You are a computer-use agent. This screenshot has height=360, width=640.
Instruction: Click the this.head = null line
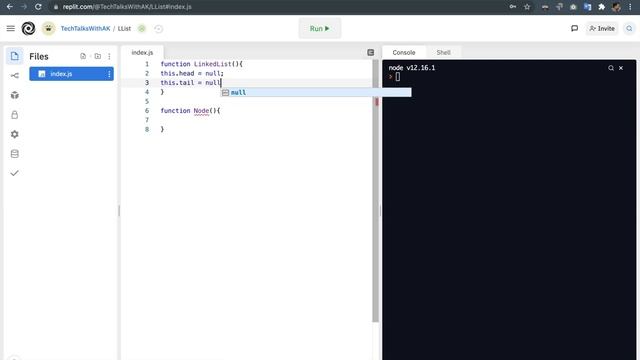[x=192, y=73]
